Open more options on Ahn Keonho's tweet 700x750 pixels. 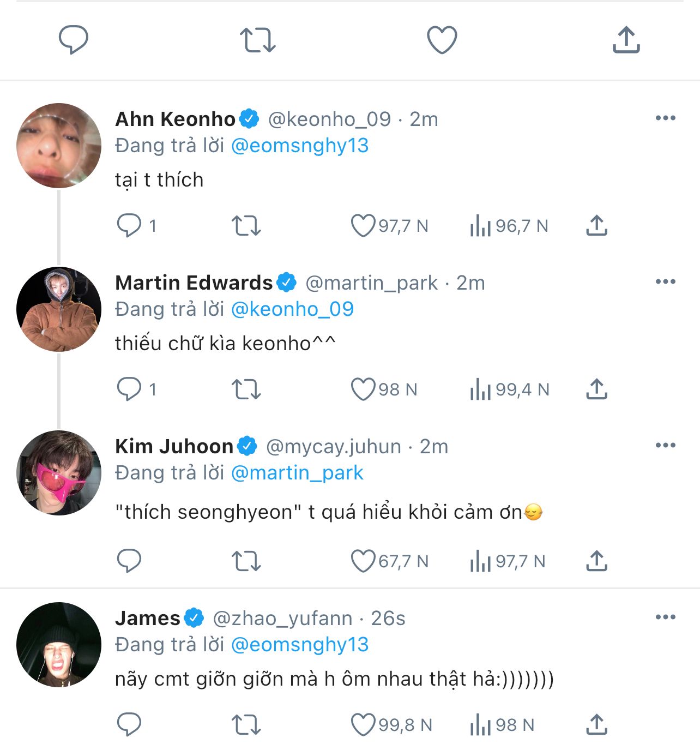coord(665,118)
